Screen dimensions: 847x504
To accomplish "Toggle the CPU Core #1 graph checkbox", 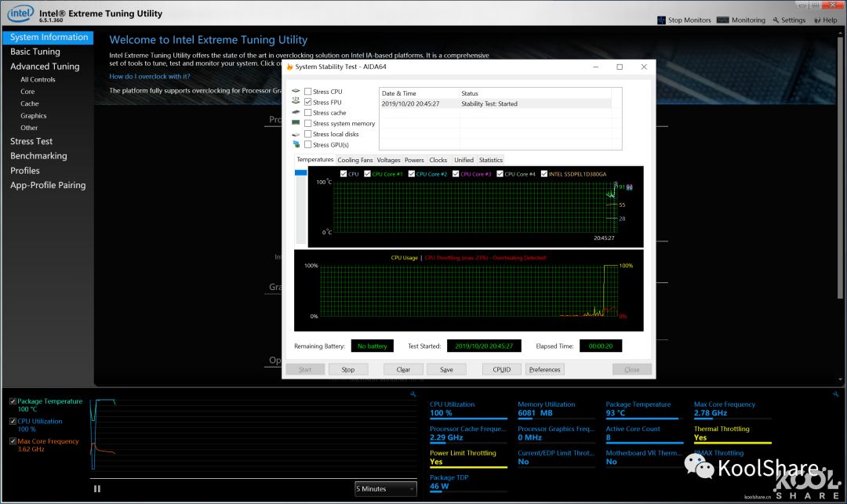I will [x=367, y=174].
